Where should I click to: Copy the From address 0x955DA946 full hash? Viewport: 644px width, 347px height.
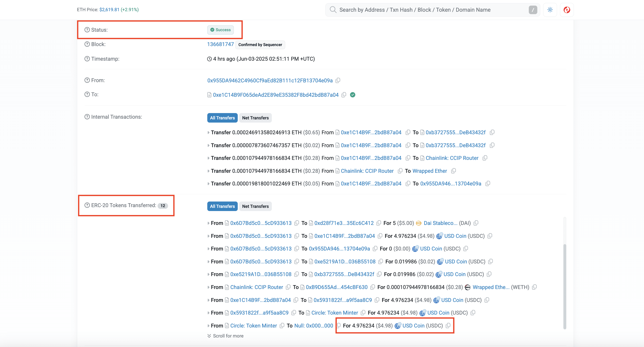click(338, 80)
